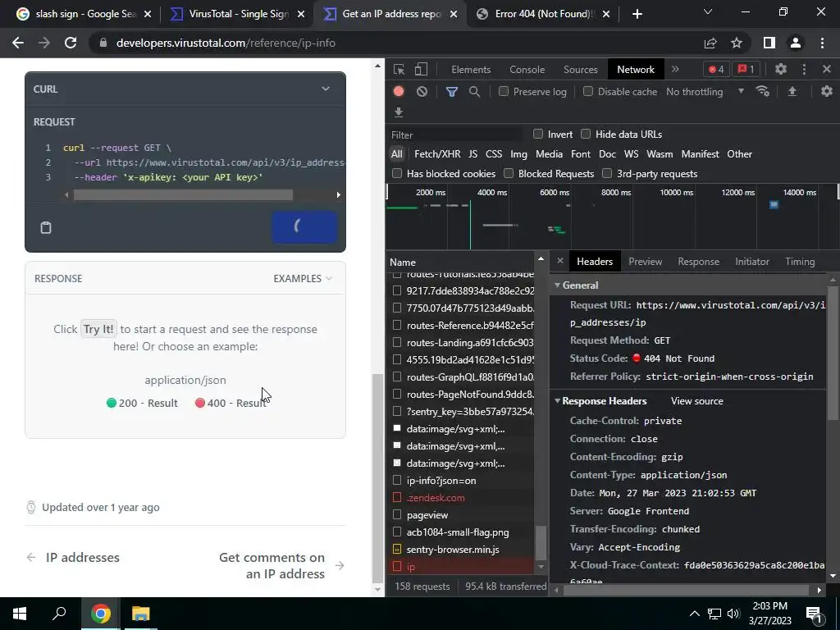Select the 400 - Result example
Viewport: 840px width, 630px height.
[x=231, y=403]
